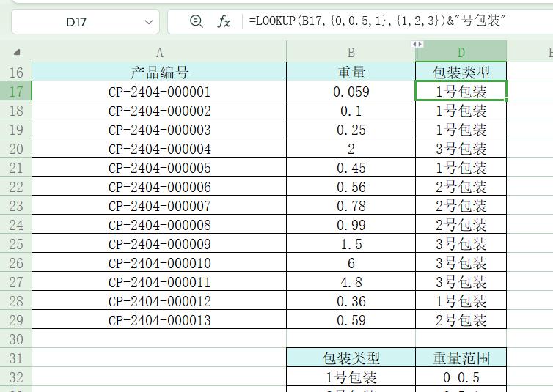Click 重量范围 header cell
The height and width of the screenshot is (392, 553).
point(461,358)
